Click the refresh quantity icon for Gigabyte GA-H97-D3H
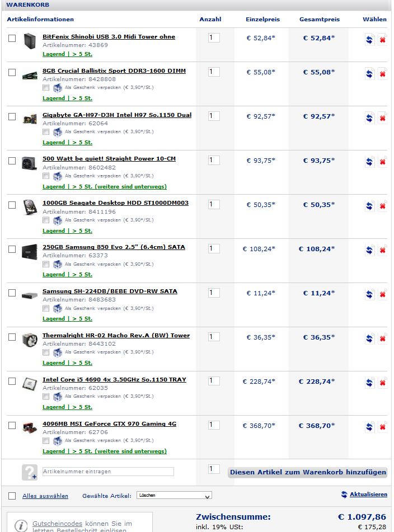This screenshot has width=394, height=532. 369,118
